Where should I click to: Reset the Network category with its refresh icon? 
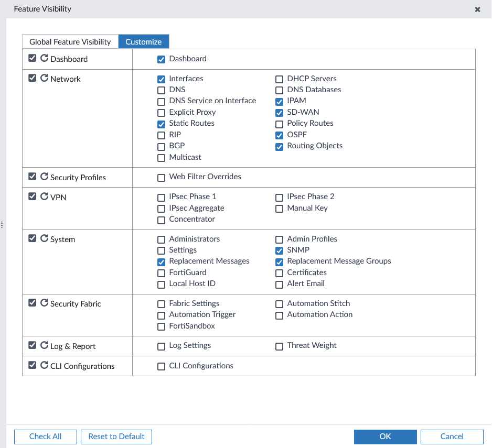(x=44, y=78)
